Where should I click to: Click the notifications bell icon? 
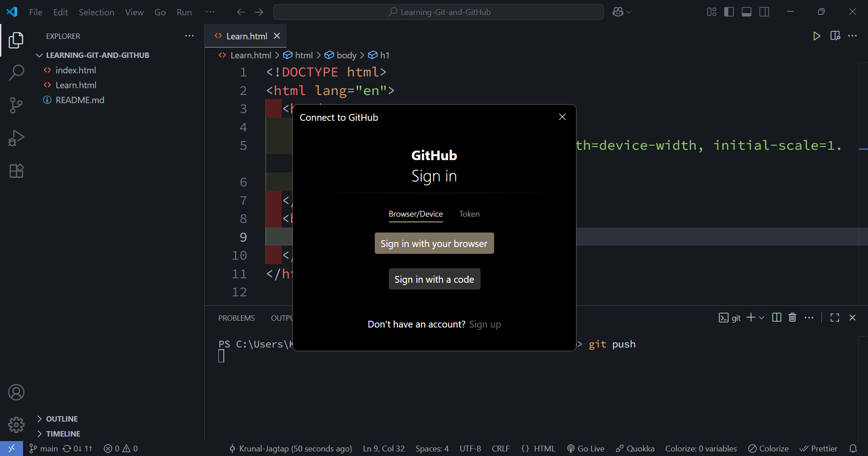coord(853,449)
